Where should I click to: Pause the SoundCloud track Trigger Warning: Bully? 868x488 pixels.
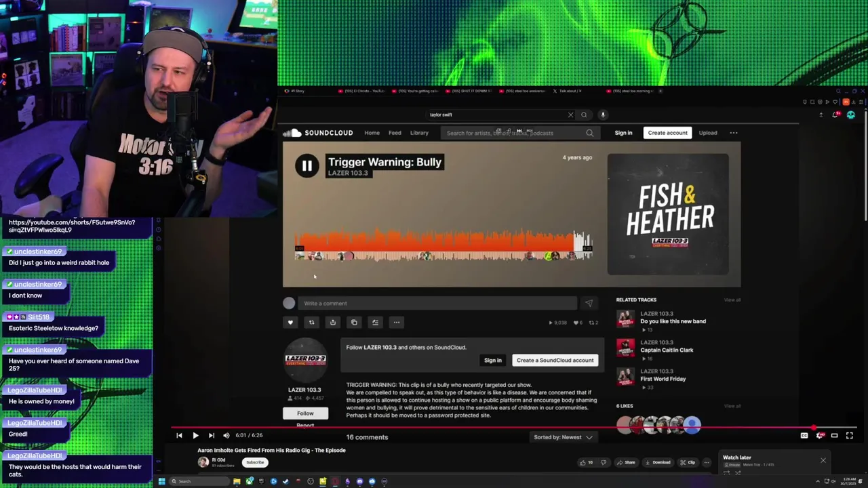[307, 165]
